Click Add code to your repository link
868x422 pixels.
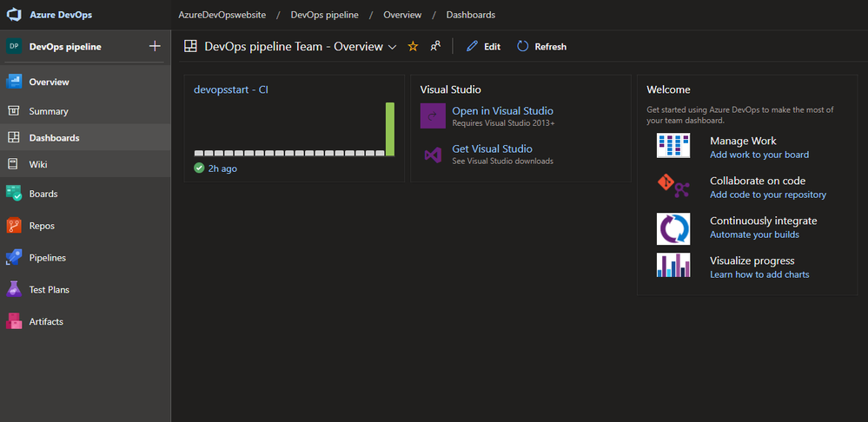(x=768, y=195)
